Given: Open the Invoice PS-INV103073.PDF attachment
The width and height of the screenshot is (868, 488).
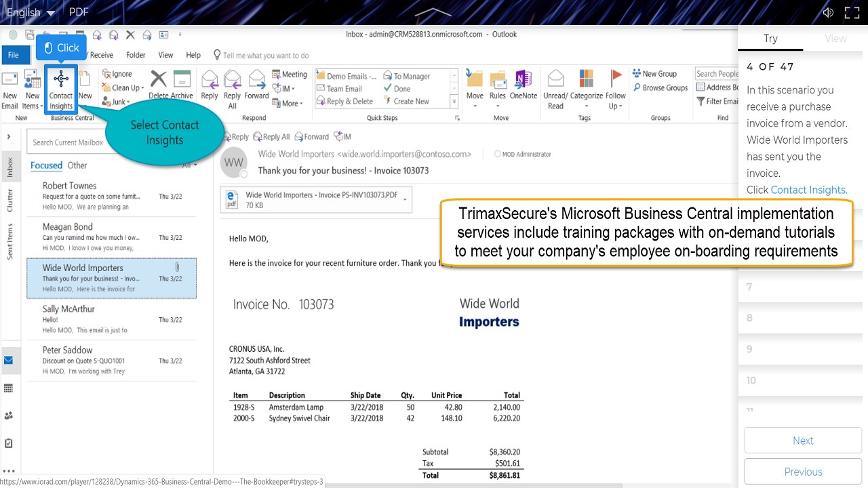Looking at the screenshot, I should (311, 200).
